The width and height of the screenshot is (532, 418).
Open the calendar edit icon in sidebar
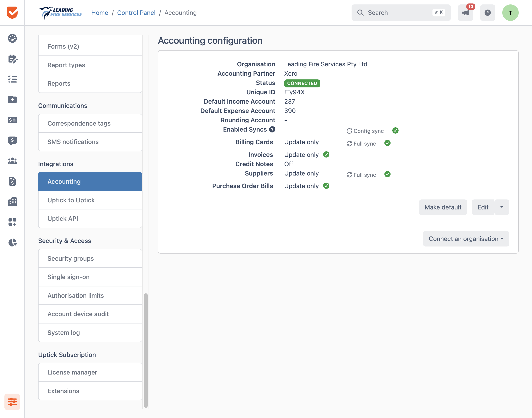(x=12, y=59)
